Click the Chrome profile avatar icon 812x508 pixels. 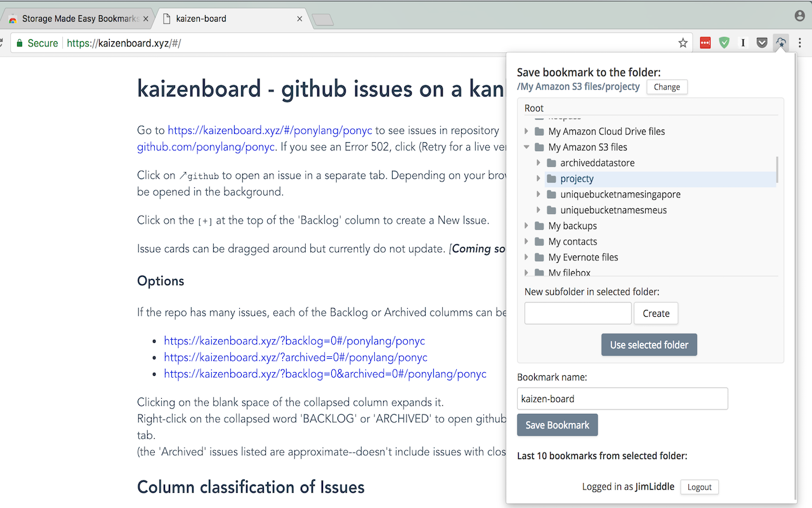coord(799,16)
